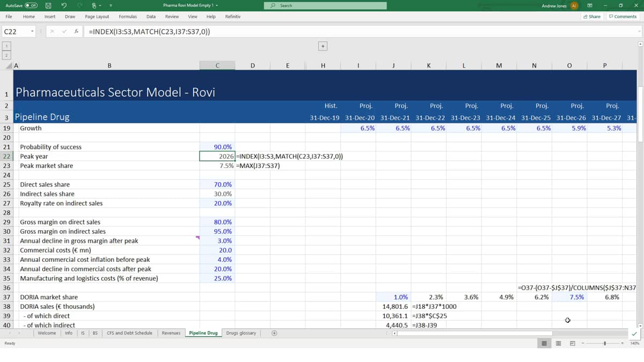Open the Refinitiv ribbon tab
Viewport: 644px width, 362px height.
[233, 17]
